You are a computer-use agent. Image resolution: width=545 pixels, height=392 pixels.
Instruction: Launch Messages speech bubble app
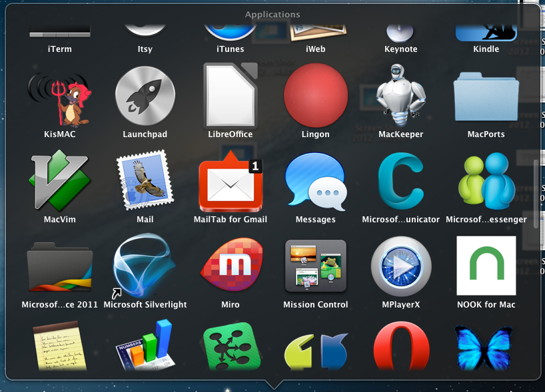[x=316, y=182]
